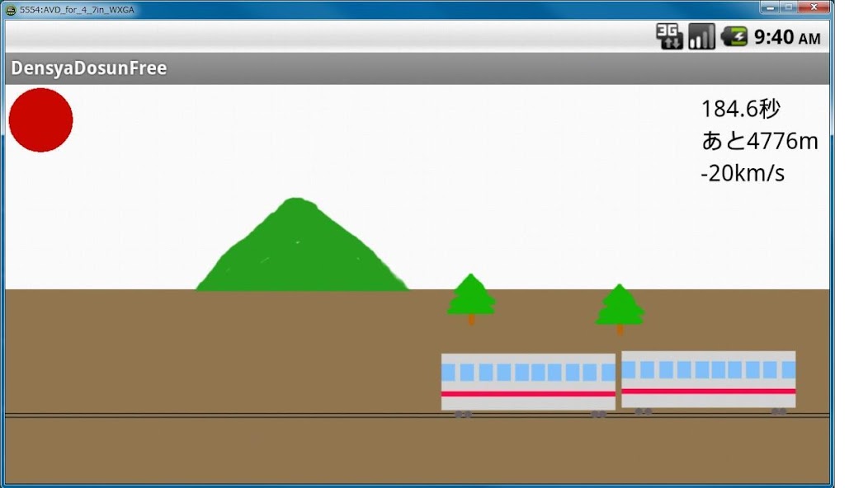Tap the clock showing 9:40 AM

click(782, 36)
